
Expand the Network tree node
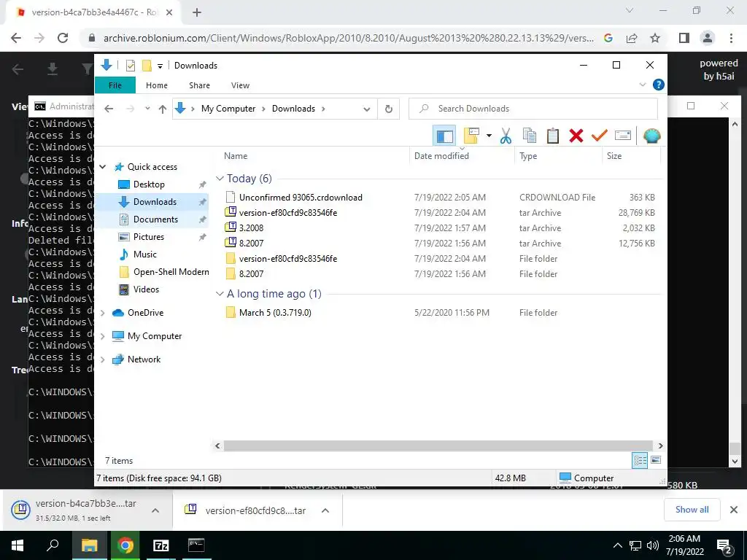pyautogui.click(x=103, y=359)
